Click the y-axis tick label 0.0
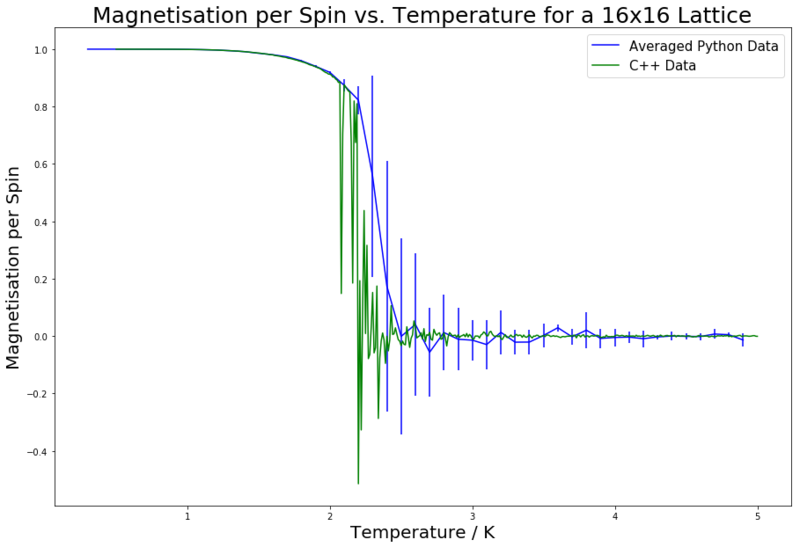The width and height of the screenshot is (800, 547). (x=41, y=337)
